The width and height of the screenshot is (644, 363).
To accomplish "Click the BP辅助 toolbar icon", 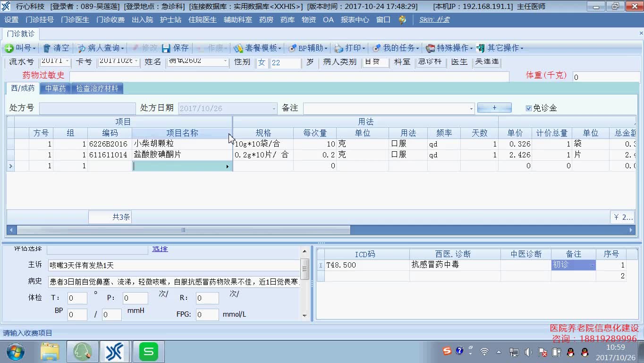I will tap(292, 48).
